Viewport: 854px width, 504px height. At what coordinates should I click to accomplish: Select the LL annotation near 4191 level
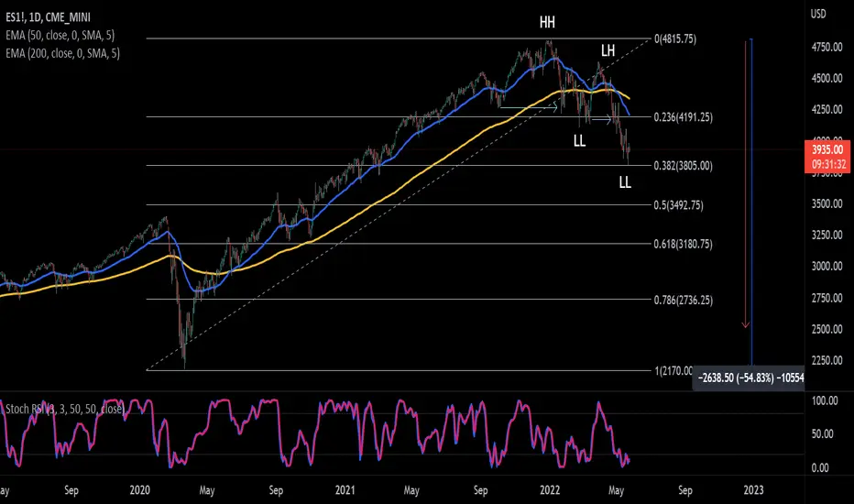pos(579,141)
